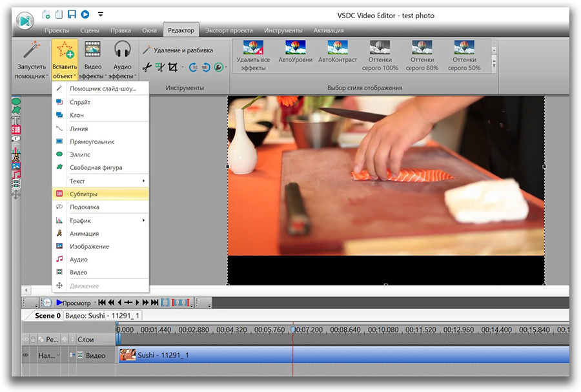This screenshot has width=581, height=392.
Task: Click the red playhead marker on the timeline ruler
Action: [293, 329]
